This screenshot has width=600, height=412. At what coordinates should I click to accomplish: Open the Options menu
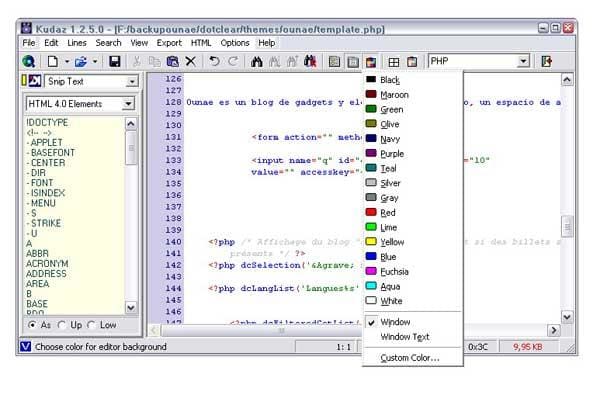pyautogui.click(x=235, y=43)
